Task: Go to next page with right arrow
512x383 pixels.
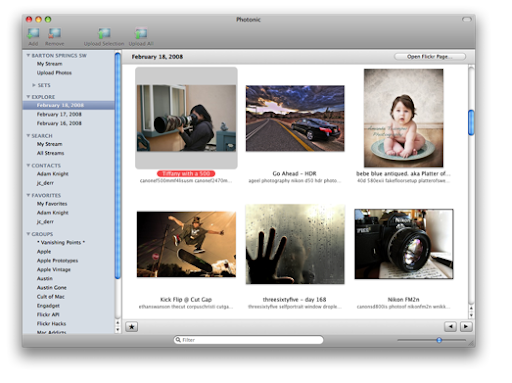Action: click(466, 327)
